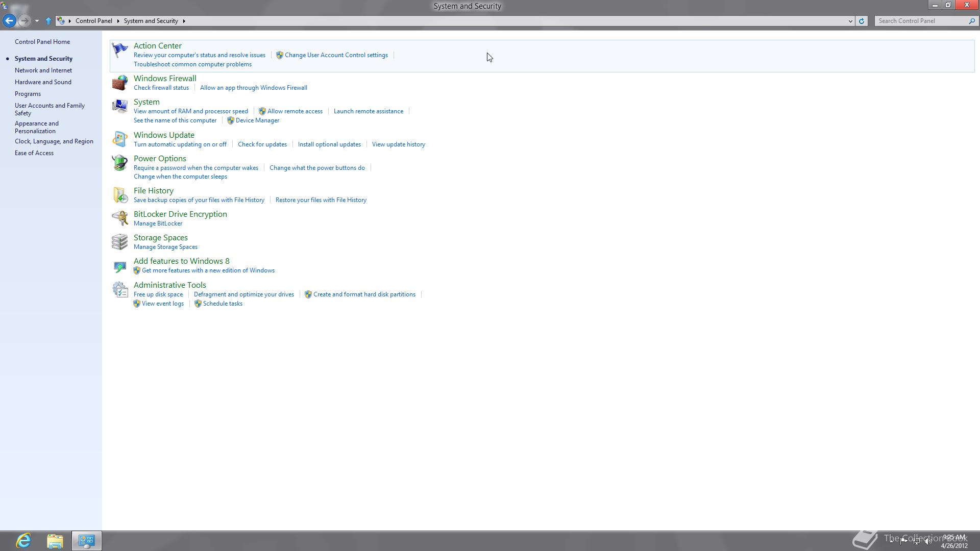Click the System computer icon
Image resolution: width=980 pixels, height=551 pixels.
[120, 106]
